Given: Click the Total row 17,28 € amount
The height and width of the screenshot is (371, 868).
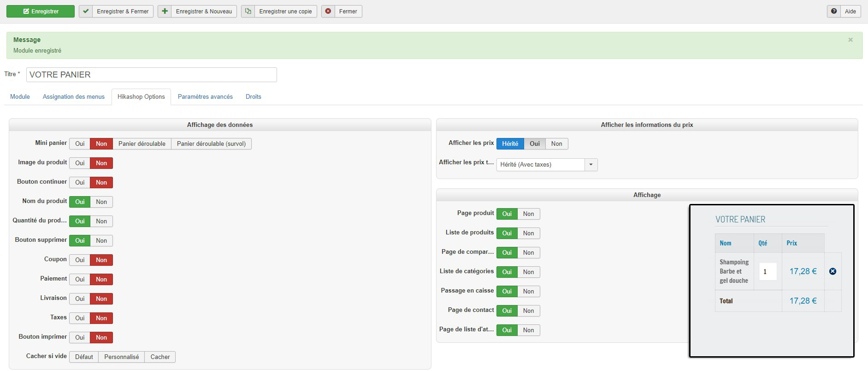Looking at the screenshot, I should (803, 301).
